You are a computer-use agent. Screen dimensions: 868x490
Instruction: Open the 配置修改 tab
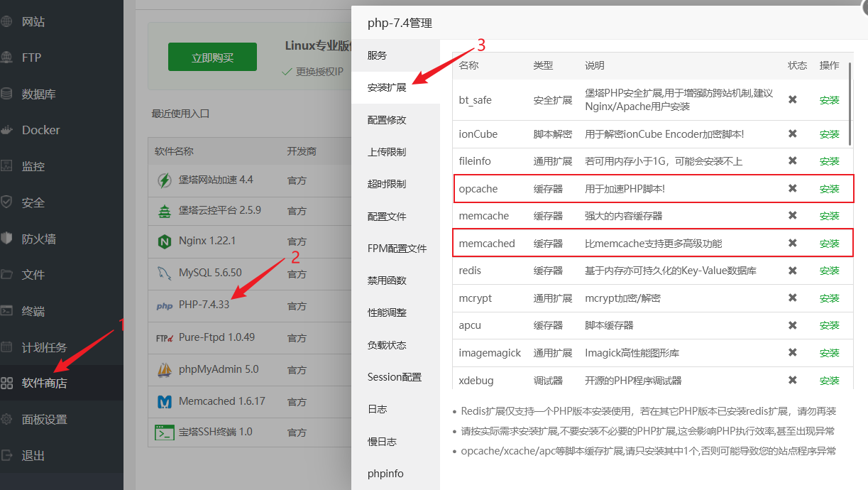(395, 120)
